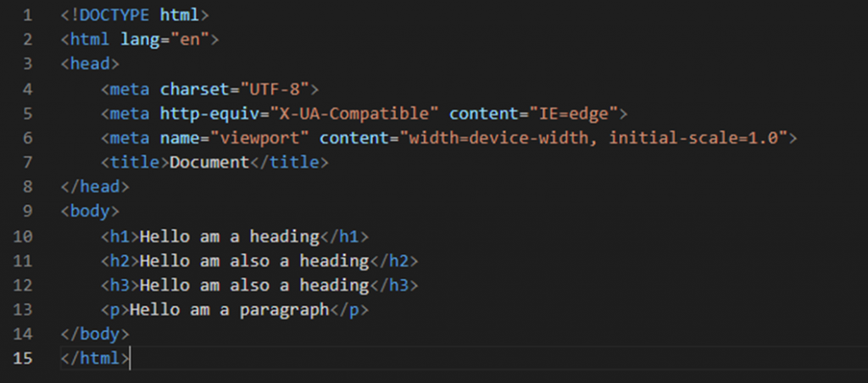Click the closing title tag

point(290,162)
